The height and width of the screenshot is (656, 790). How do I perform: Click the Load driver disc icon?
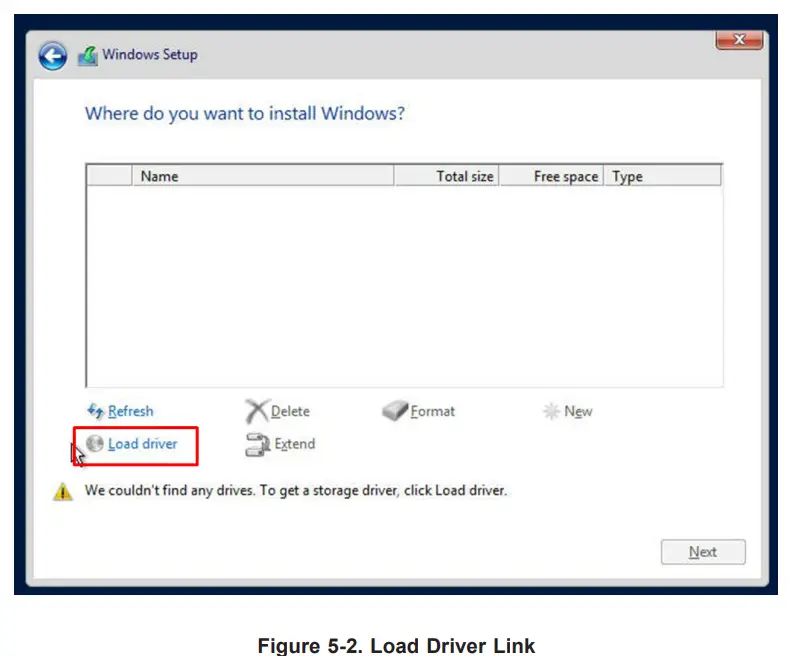(95, 443)
